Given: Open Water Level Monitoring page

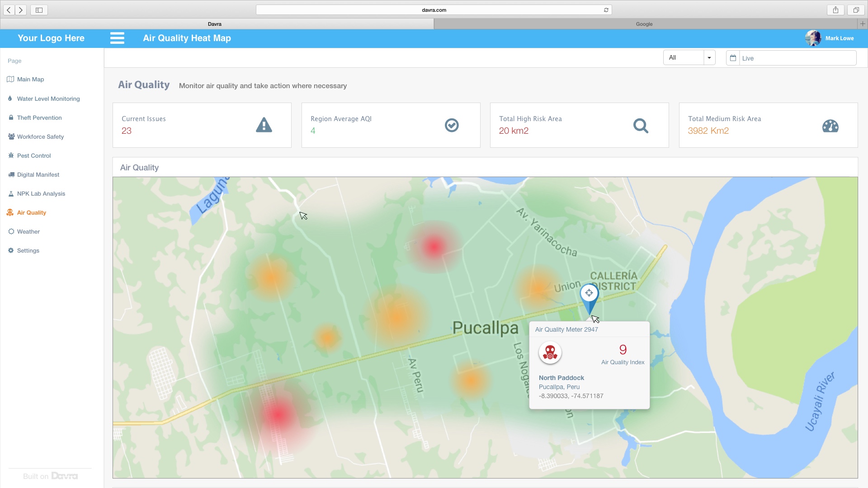Looking at the screenshot, I should click(x=48, y=99).
